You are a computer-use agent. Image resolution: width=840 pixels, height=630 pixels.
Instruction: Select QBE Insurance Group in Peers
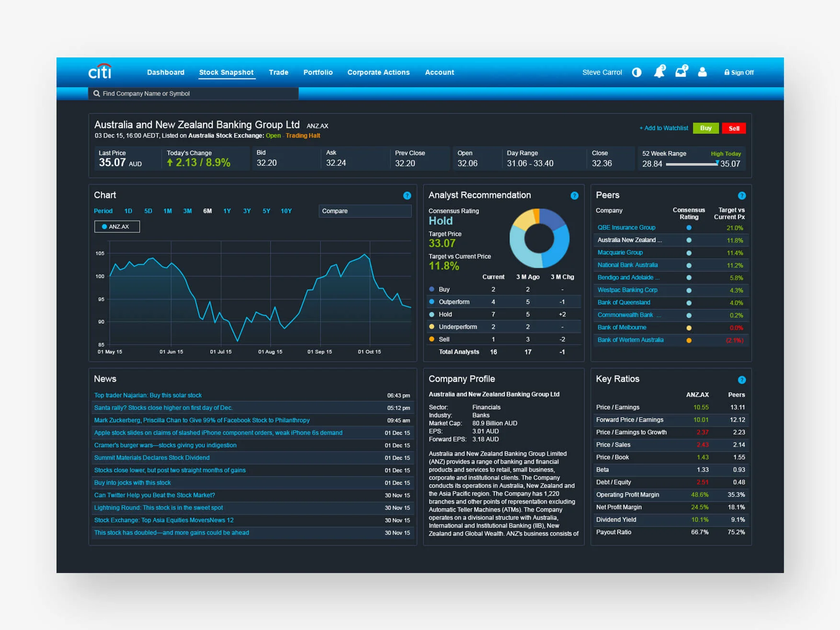pyautogui.click(x=626, y=227)
